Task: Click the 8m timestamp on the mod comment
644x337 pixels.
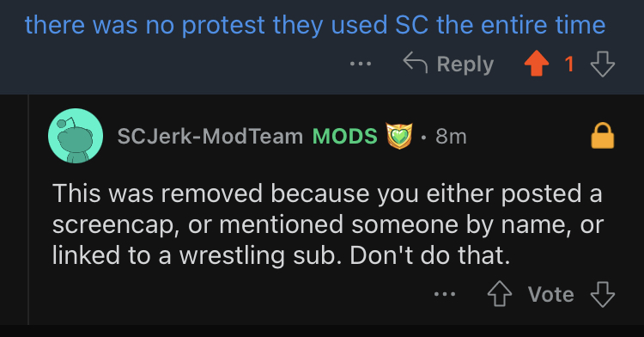Action: tap(451, 136)
